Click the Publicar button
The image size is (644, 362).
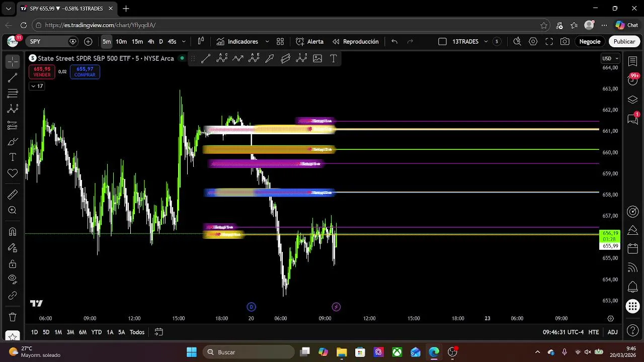point(624,42)
